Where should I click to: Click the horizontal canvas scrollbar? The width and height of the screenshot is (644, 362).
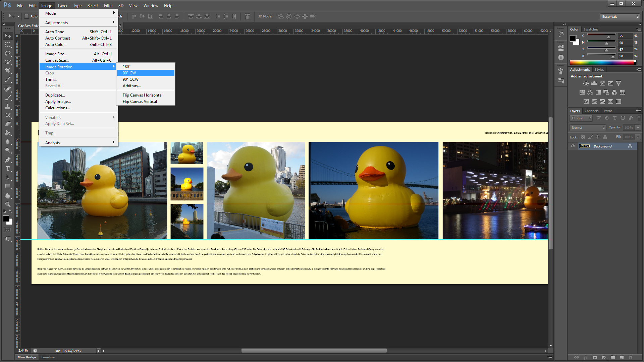click(314, 351)
